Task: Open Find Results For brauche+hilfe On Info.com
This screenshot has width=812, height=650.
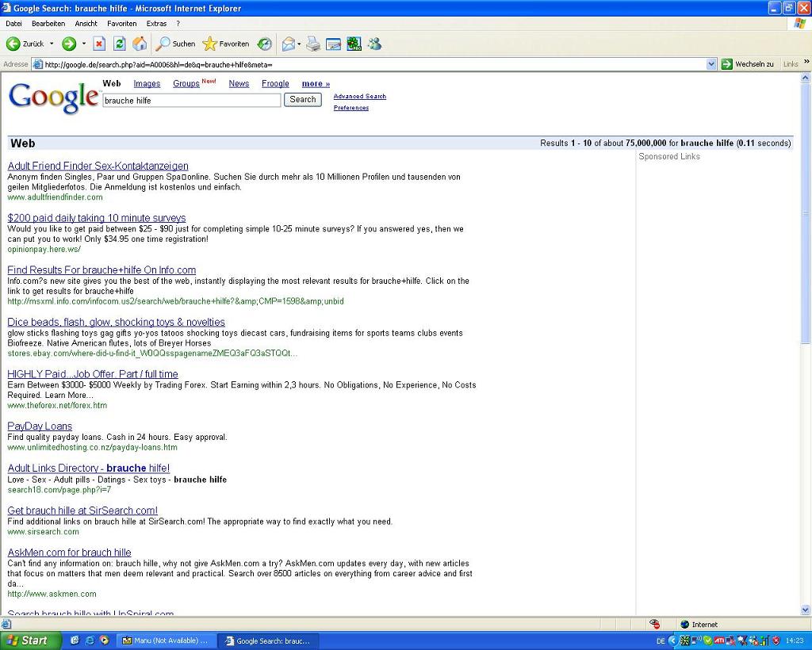Action: pos(101,270)
